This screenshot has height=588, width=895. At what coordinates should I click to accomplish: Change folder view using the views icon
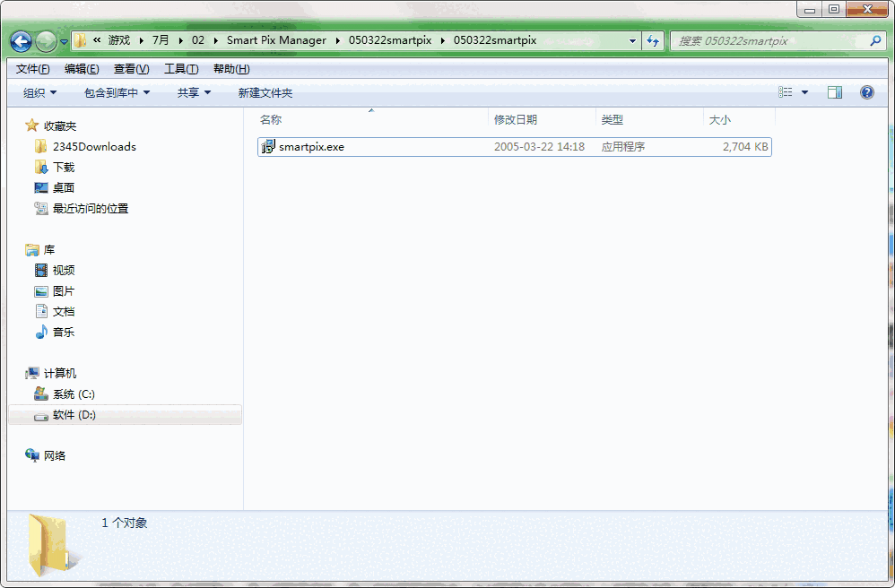click(786, 91)
